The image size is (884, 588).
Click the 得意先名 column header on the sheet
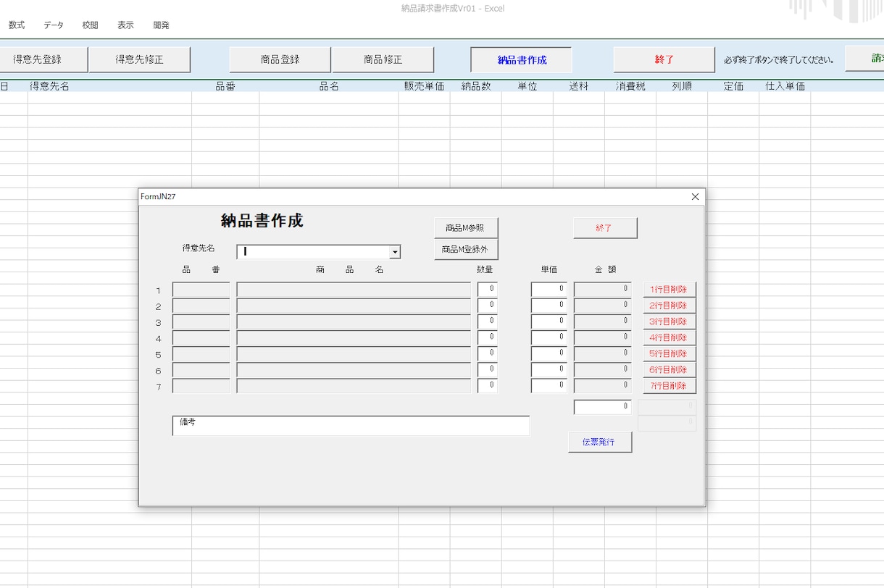click(x=49, y=86)
